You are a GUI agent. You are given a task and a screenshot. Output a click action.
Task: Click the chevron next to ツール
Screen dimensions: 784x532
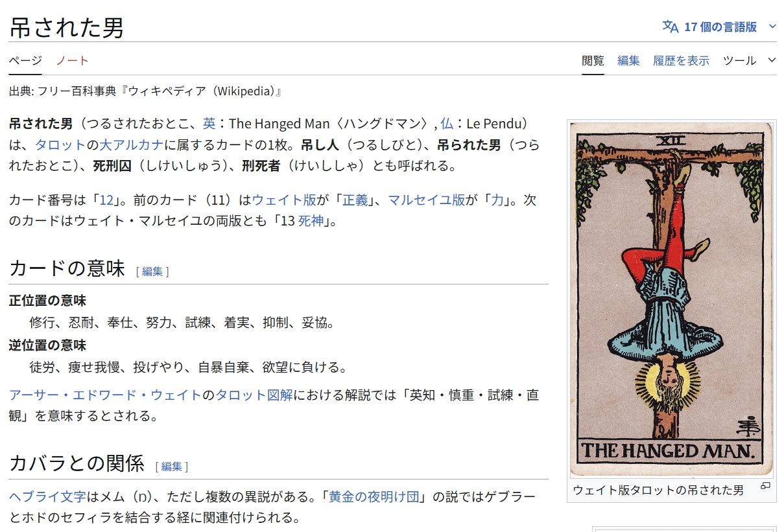pyautogui.click(x=772, y=60)
